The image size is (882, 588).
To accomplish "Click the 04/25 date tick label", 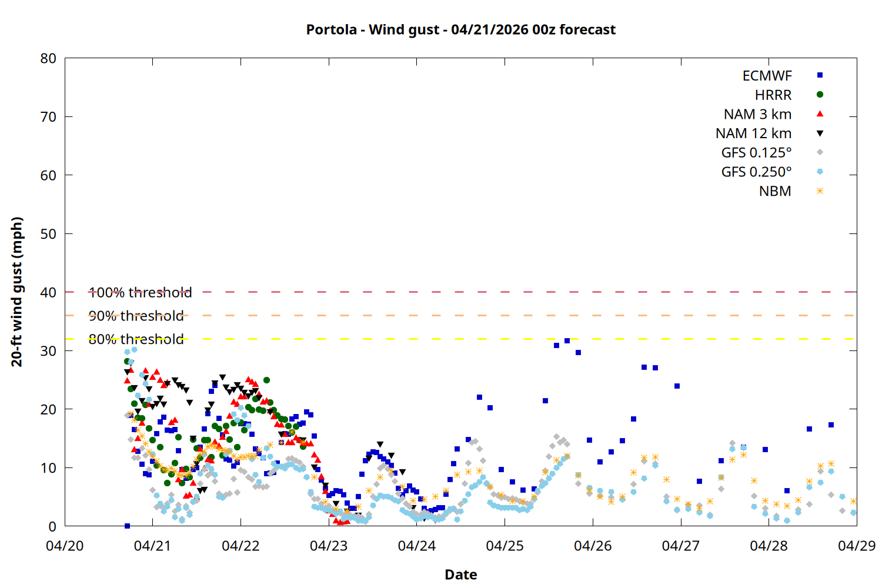I will tap(505, 546).
